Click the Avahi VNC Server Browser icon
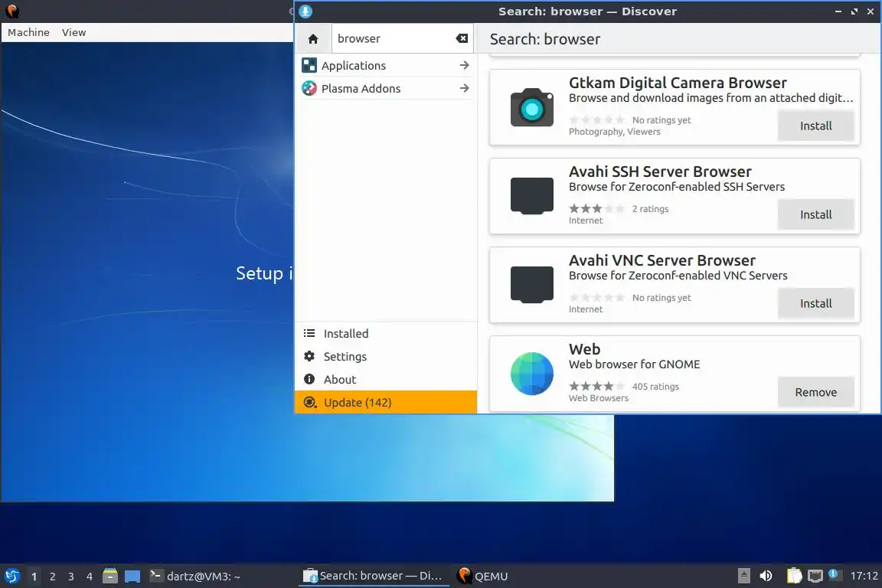Image resolution: width=882 pixels, height=588 pixels. tap(532, 285)
